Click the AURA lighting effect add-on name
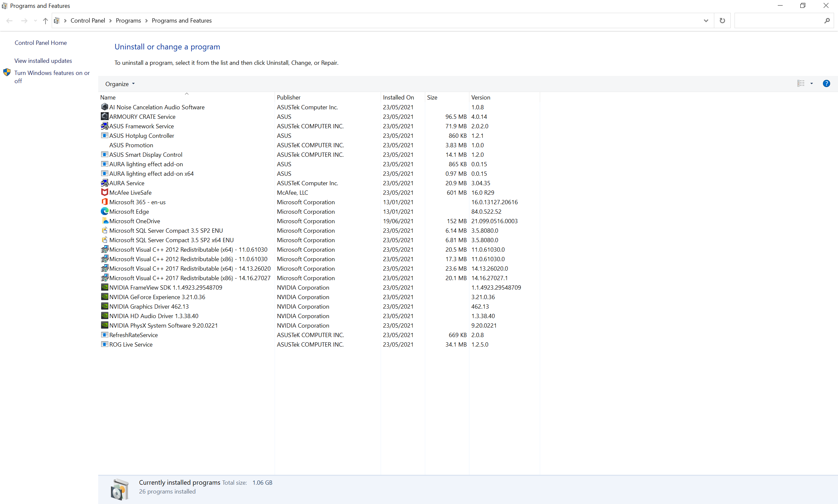The width and height of the screenshot is (838, 504). point(146,164)
